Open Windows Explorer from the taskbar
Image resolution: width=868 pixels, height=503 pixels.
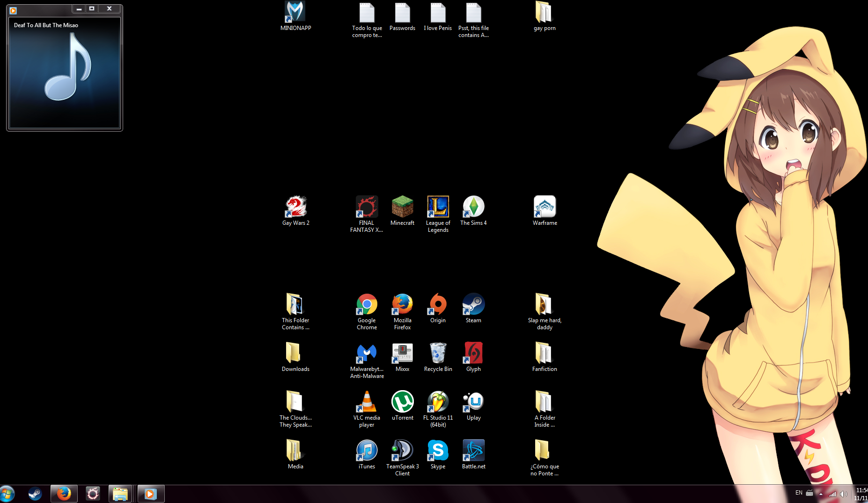pyautogui.click(x=120, y=494)
